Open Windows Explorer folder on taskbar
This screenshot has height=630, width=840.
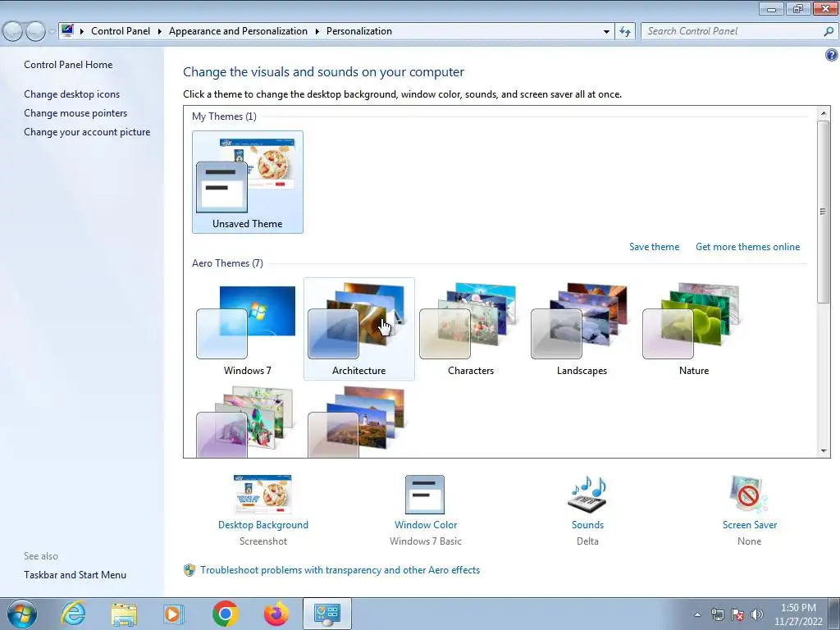point(124,614)
